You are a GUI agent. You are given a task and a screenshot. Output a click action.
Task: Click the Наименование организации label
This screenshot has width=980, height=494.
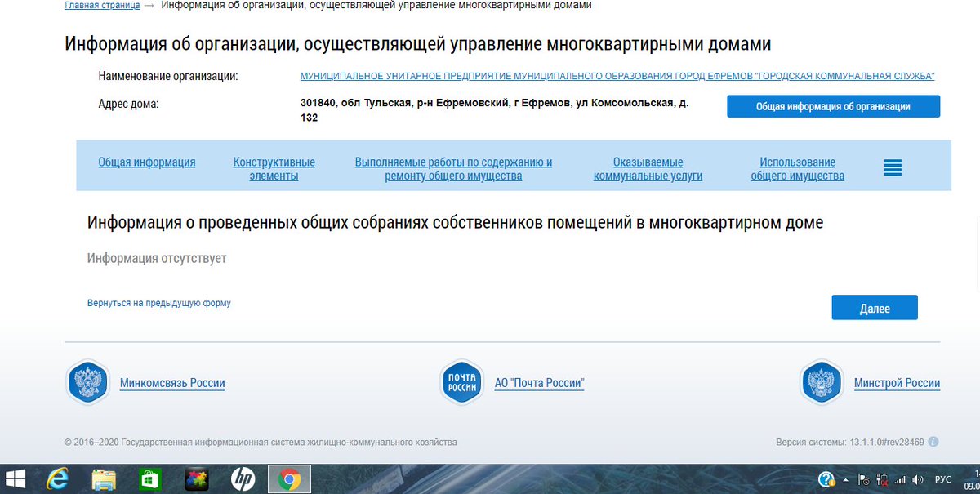[167, 76]
